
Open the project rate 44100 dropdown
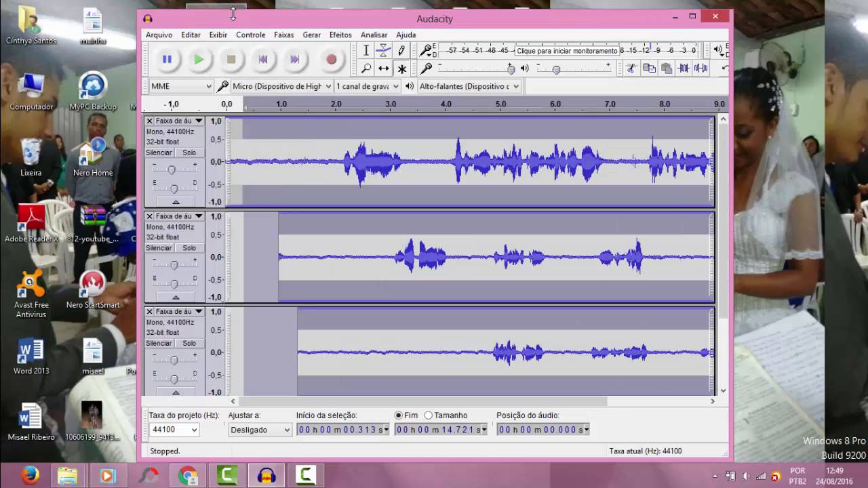click(174, 430)
